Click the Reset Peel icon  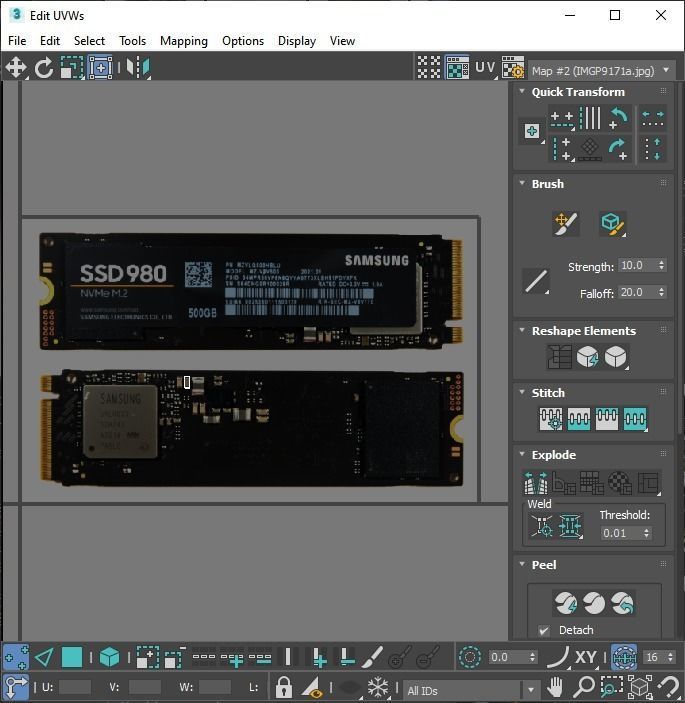[622, 603]
